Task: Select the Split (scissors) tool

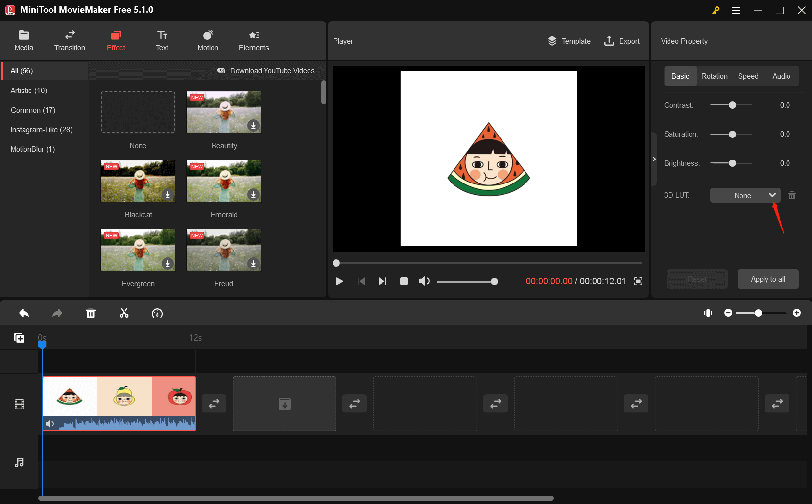Action: coord(124,313)
